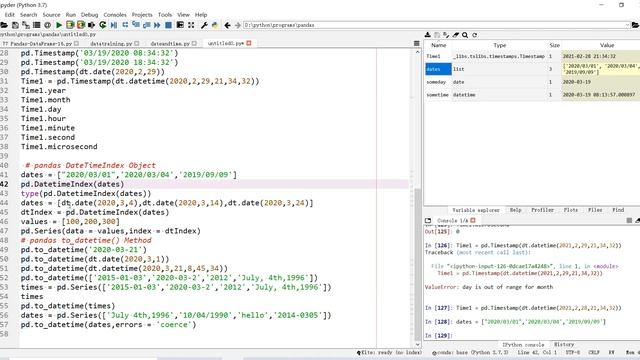The height and width of the screenshot is (360, 640).
Task: Go back with the left arrow icon
Action: click(227, 25)
